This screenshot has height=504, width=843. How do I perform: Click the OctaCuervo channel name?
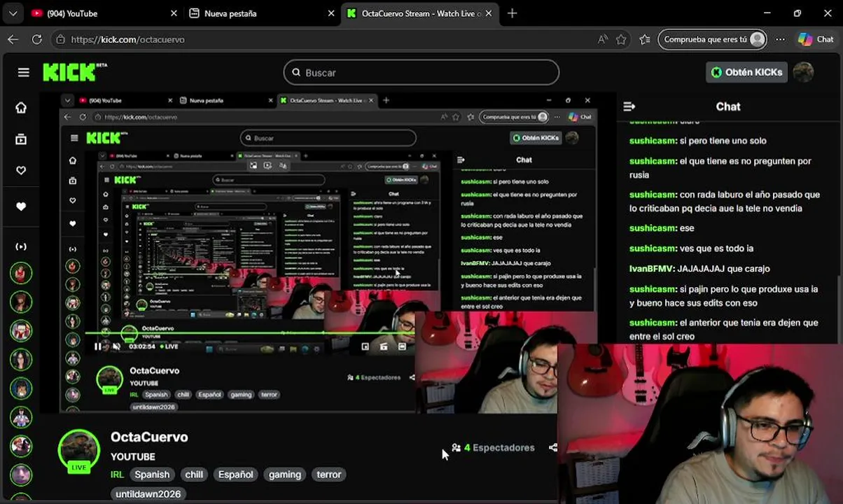pos(149,437)
